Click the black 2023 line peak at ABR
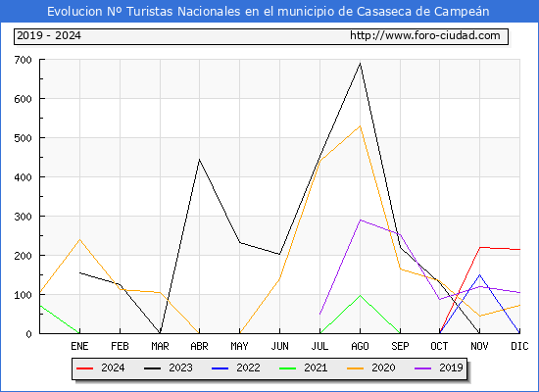 (x=199, y=160)
